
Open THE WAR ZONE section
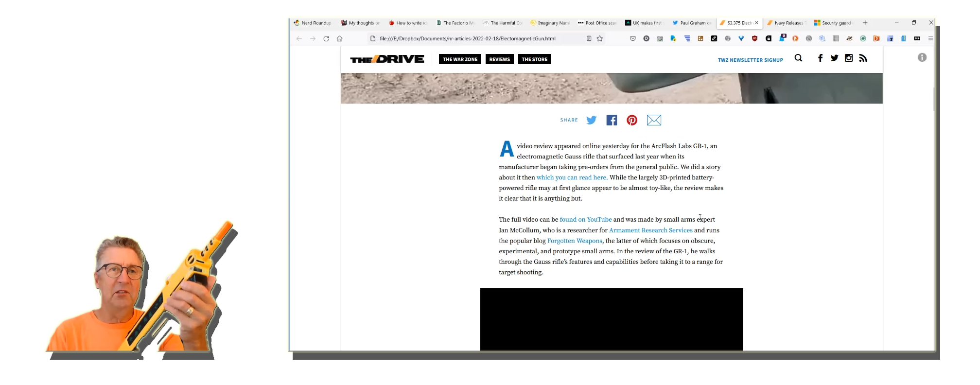(x=460, y=59)
